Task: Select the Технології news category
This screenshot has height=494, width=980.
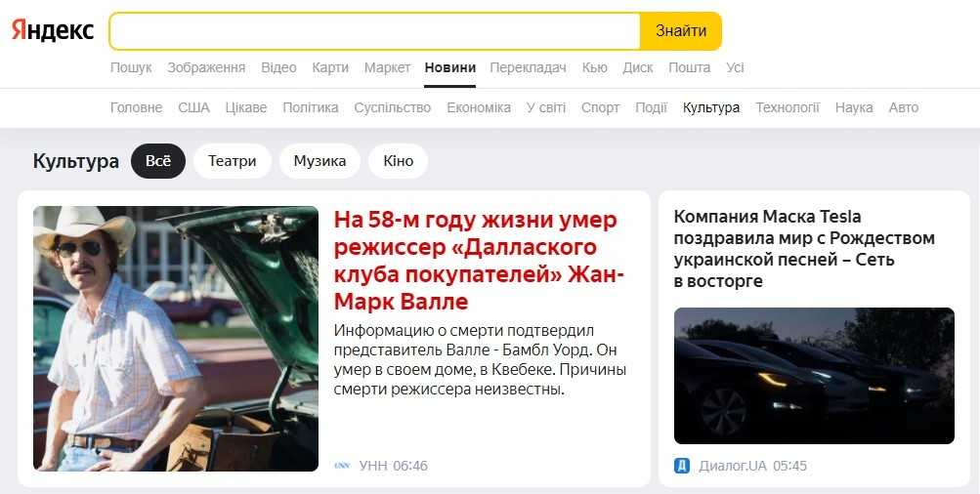Action: tap(788, 107)
